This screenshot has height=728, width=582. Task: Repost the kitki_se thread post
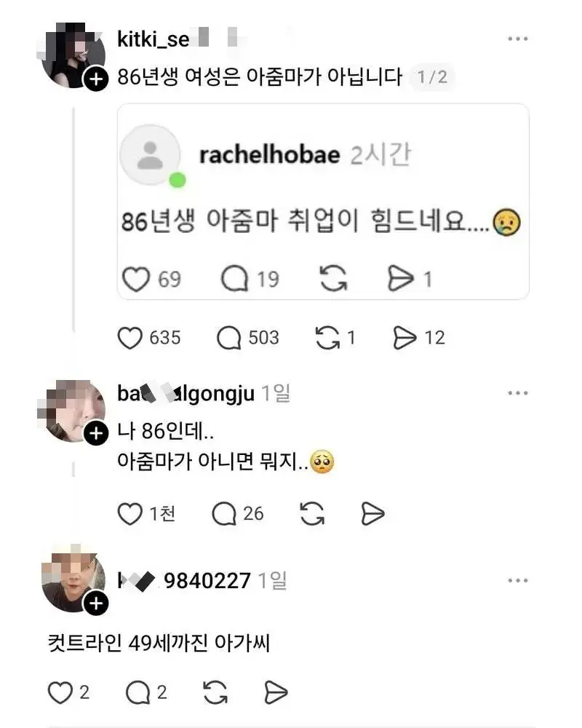pos(327,338)
